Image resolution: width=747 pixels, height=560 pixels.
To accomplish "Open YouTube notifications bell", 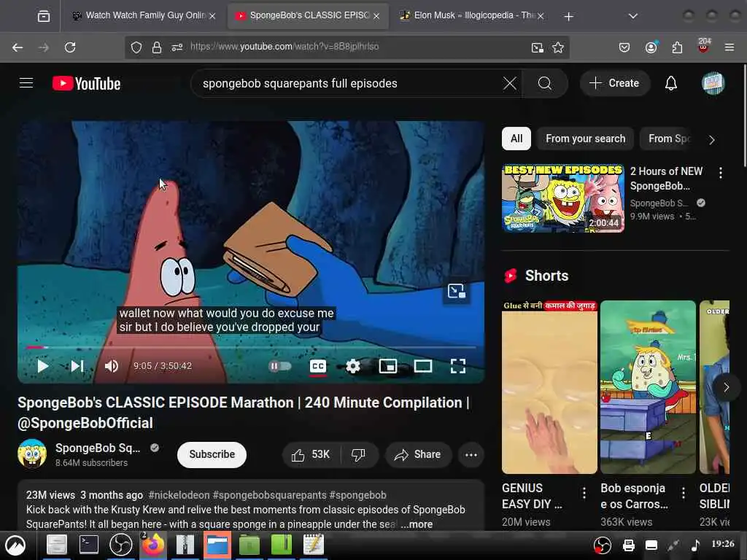I will pyautogui.click(x=671, y=83).
